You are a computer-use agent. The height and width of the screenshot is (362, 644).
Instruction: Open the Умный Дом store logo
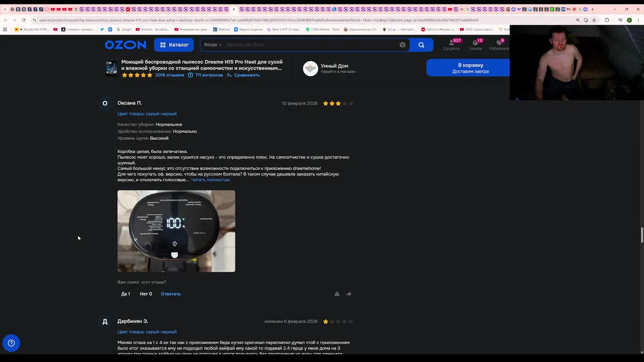point(310,68)
